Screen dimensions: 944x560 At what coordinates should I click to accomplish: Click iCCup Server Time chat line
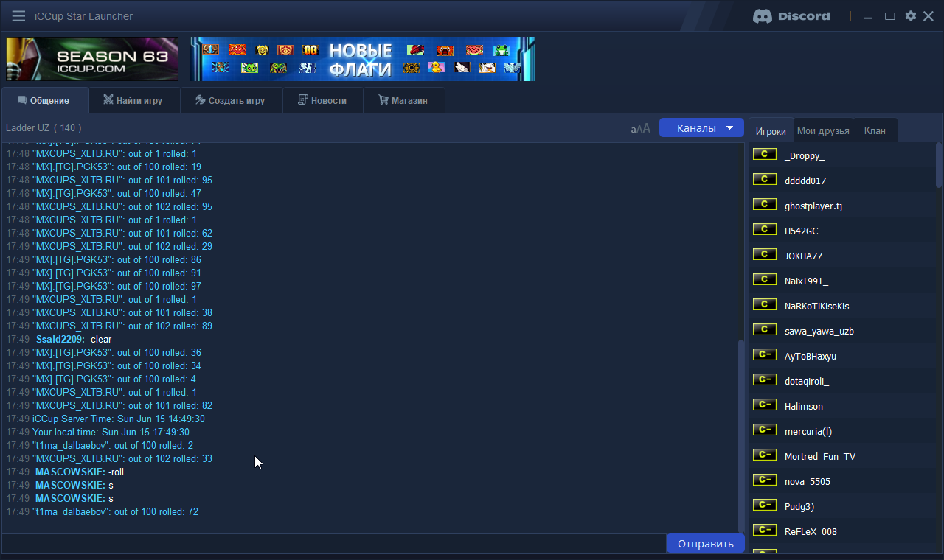pyautogui.click(x=119, y=419)
